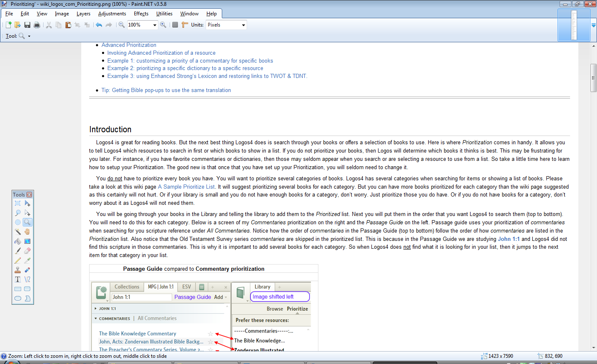Toggle the pixel grid icon

pos(175,25)
